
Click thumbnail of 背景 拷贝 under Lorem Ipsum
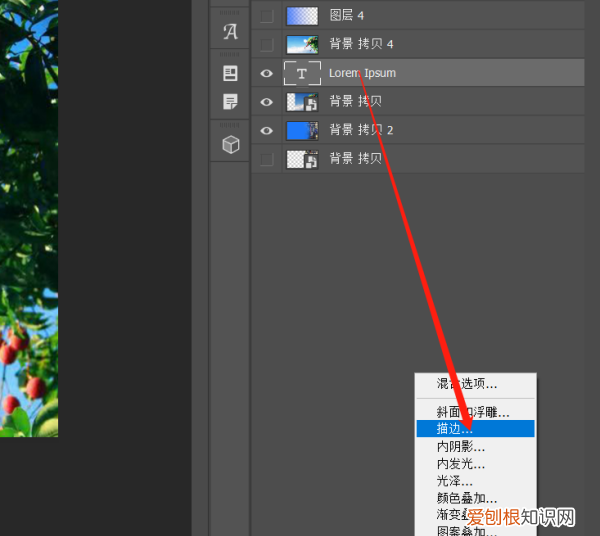tap(302, 102)
